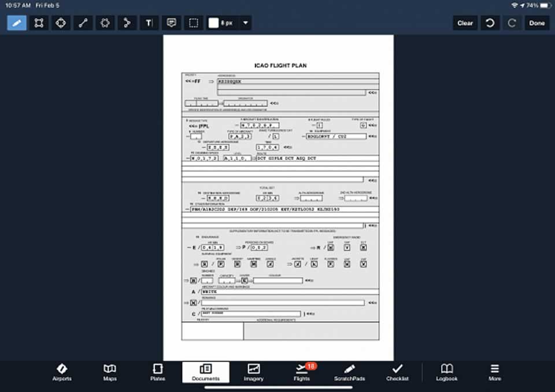
Task: Tap the ICAO flight plan document page
Action: tap(278, 198)
